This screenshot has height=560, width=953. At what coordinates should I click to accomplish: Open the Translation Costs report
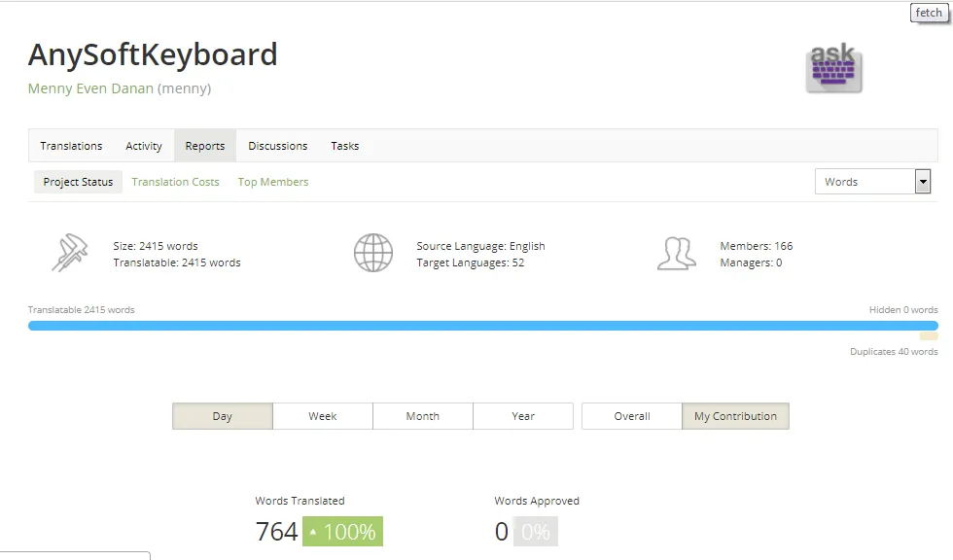coord(175,182)
